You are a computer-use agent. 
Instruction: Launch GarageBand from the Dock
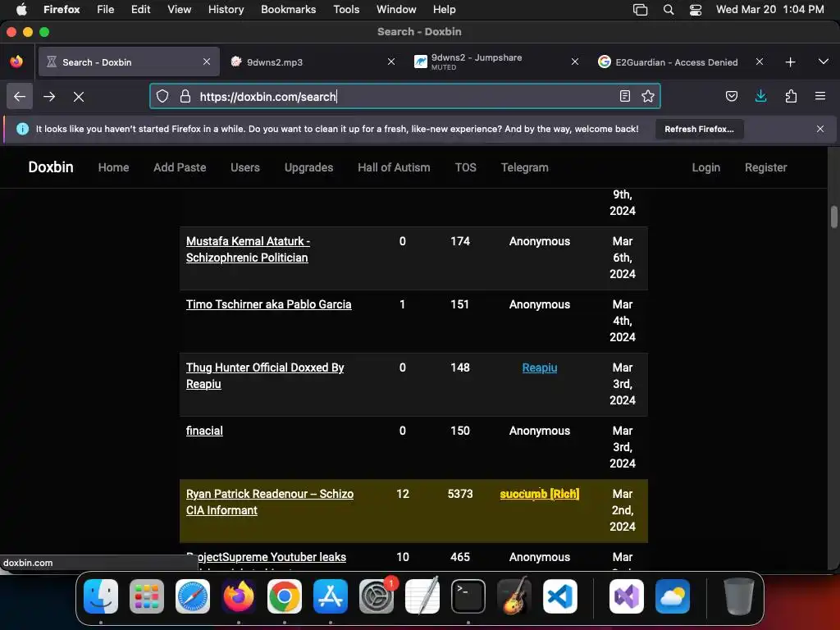(x=514, y=596)
